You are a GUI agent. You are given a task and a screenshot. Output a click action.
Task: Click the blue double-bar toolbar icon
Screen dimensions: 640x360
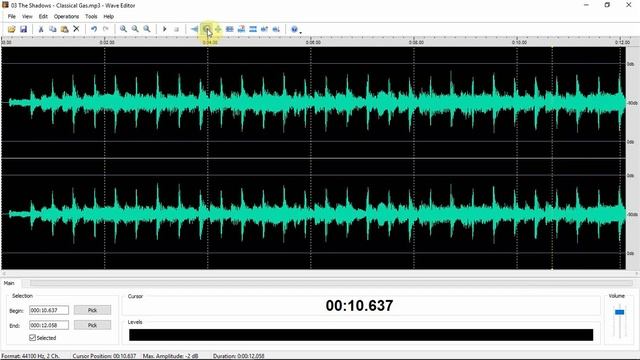coord(253,29)
